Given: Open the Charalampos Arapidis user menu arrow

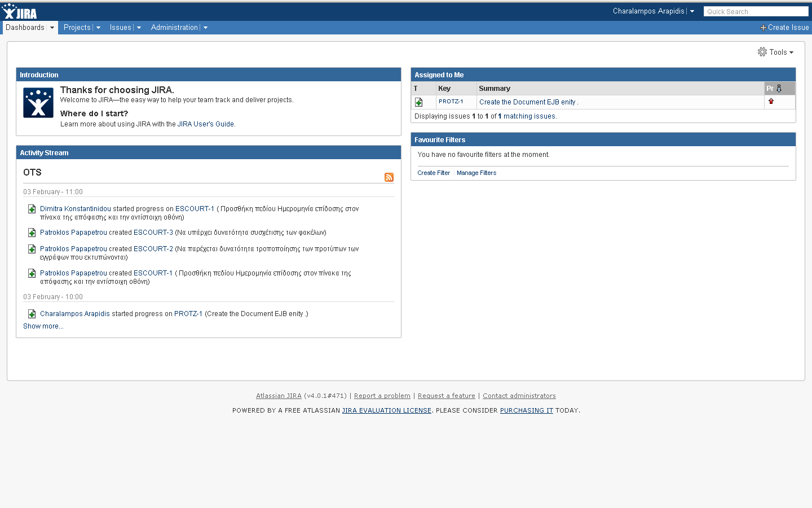Looking at the screenshot, I should tap(692, 11).
